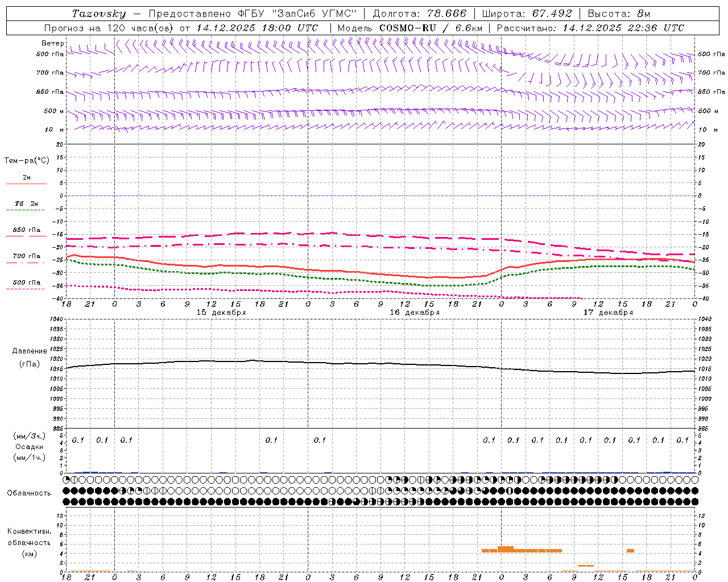
Task: Click the 'Конвективн.' convective cloud label
Action: [x=30, y=531]
